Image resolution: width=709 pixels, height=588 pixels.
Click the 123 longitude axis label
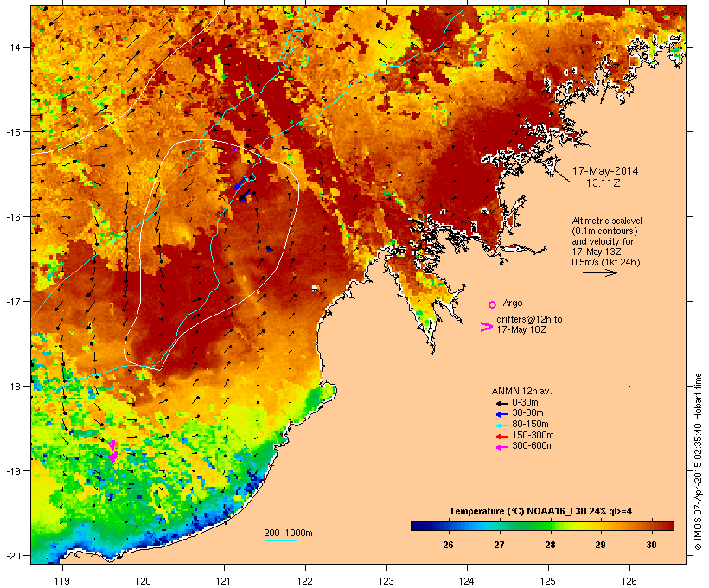tap(386, 581)
